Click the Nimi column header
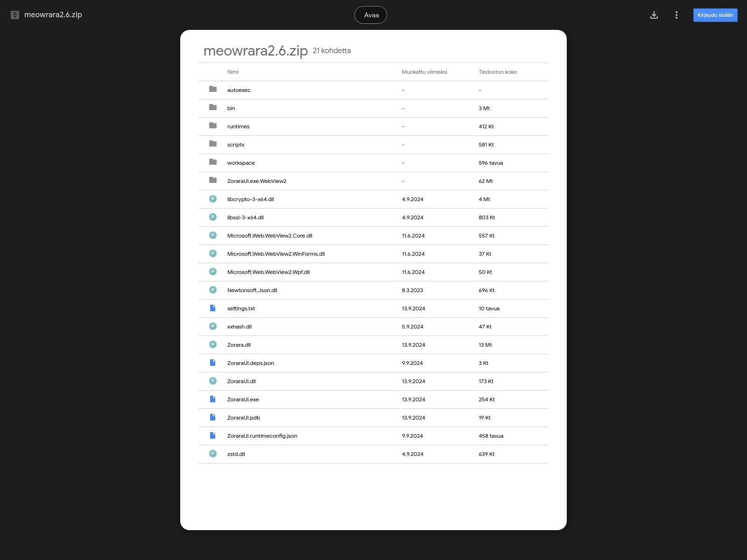 coord(233,72)
